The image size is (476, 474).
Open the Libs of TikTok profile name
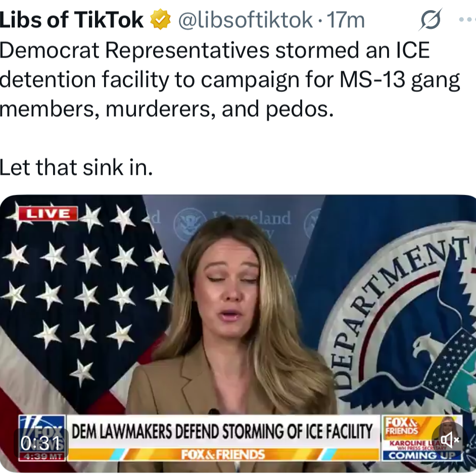click(72, 20)
